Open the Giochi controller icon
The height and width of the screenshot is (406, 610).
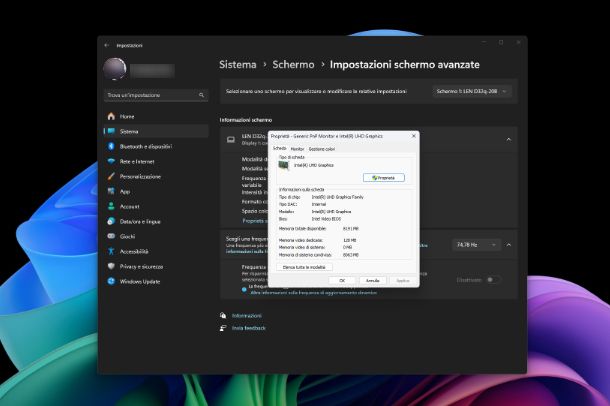(111, 236)
